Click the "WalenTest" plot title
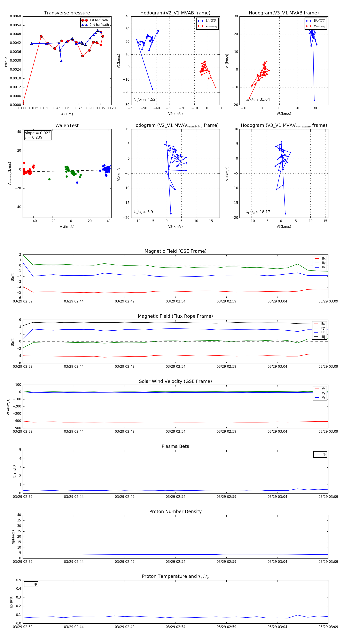The image size is (351, 644). point(67,125)
